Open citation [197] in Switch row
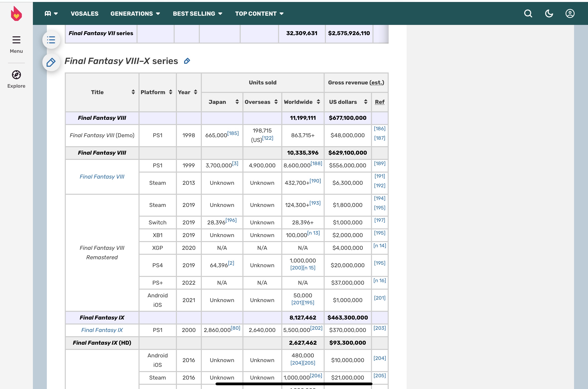Screen dimensions: 588x389 [380, 220]
